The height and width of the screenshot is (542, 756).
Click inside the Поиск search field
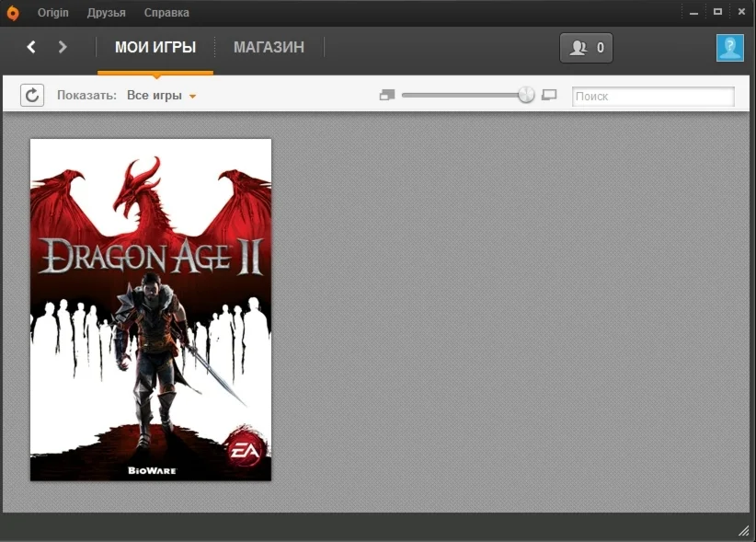[x=653, y=96]
